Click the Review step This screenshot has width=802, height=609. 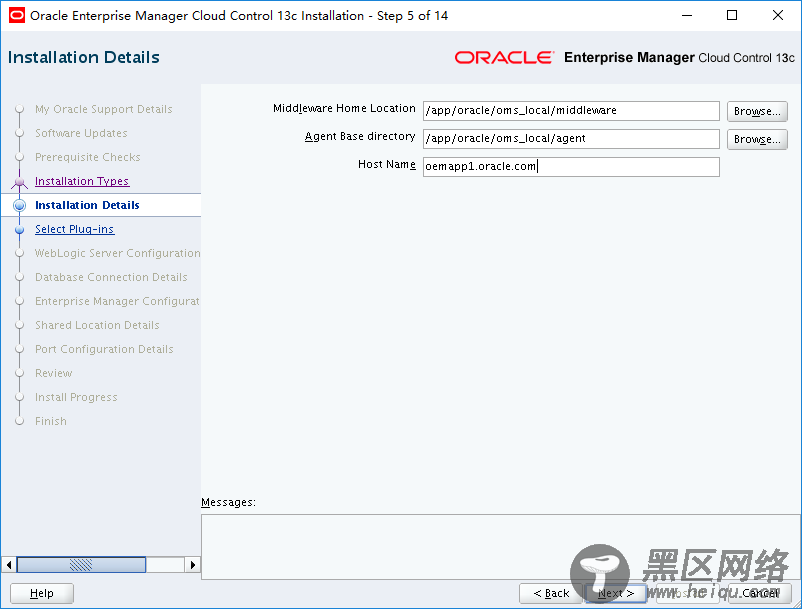pos(54,373)
